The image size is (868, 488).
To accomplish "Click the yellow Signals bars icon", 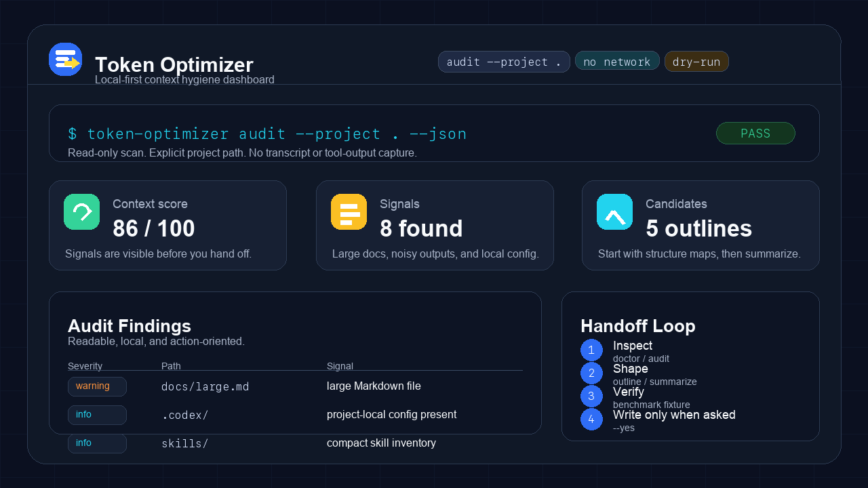I will (x=349, y=212).
